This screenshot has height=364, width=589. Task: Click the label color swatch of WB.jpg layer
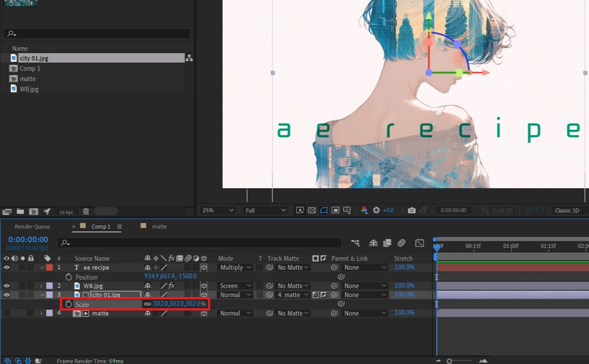[49, 286]
